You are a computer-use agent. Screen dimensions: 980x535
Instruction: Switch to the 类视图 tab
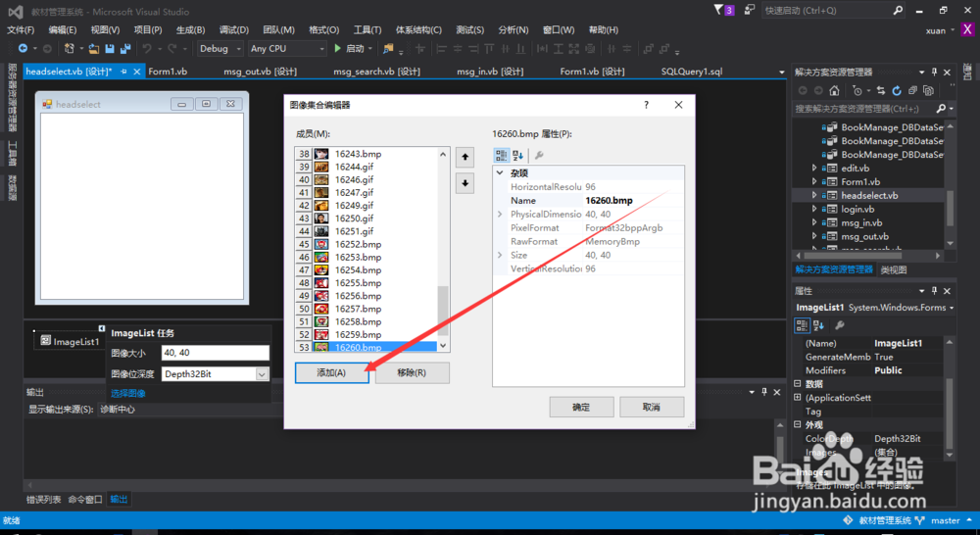coord(893,270)
